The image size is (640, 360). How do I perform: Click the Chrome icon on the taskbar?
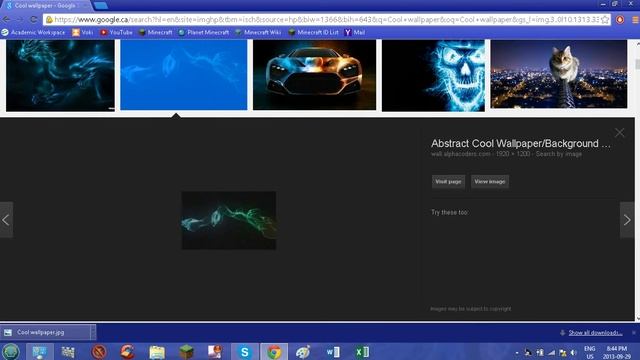(274, 351)
